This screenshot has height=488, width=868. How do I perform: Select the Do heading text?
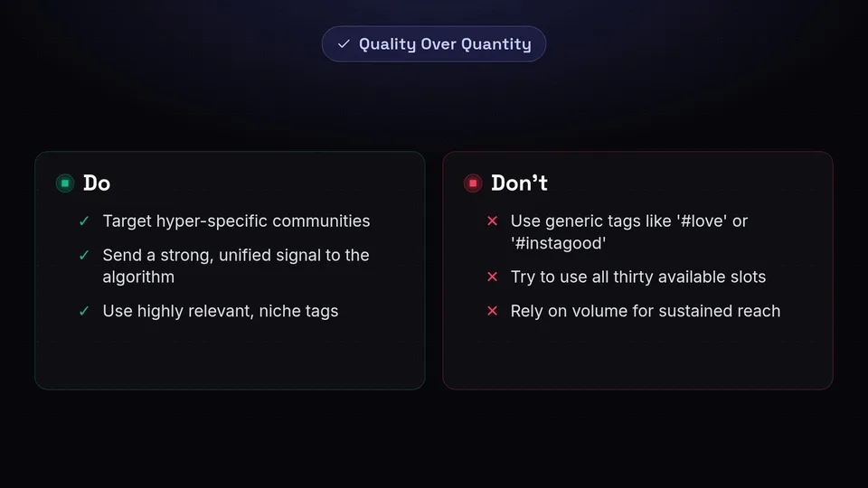coord(97,183)
